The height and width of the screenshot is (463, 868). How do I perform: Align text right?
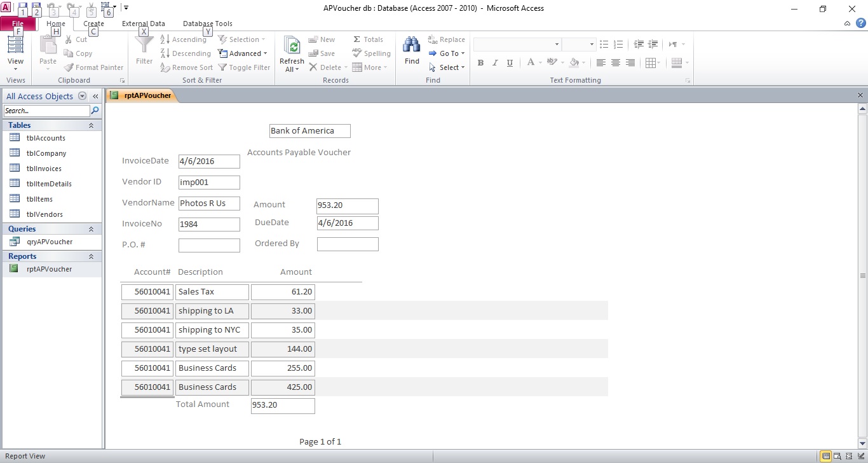click(630, 63)
